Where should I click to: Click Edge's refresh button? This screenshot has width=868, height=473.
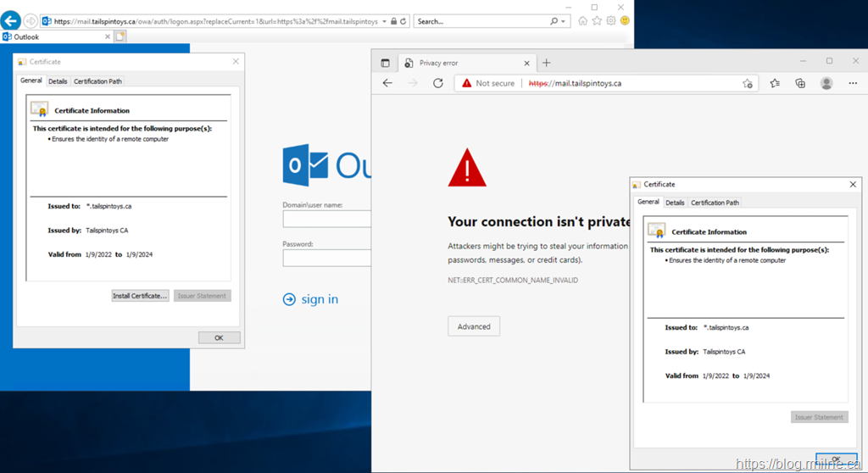pos(438,83)
